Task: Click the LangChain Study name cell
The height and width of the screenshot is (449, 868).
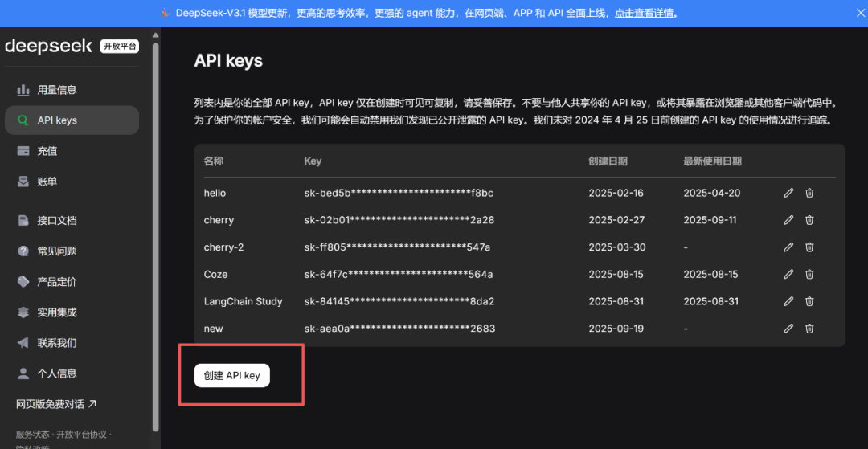Action: (243, 301)
